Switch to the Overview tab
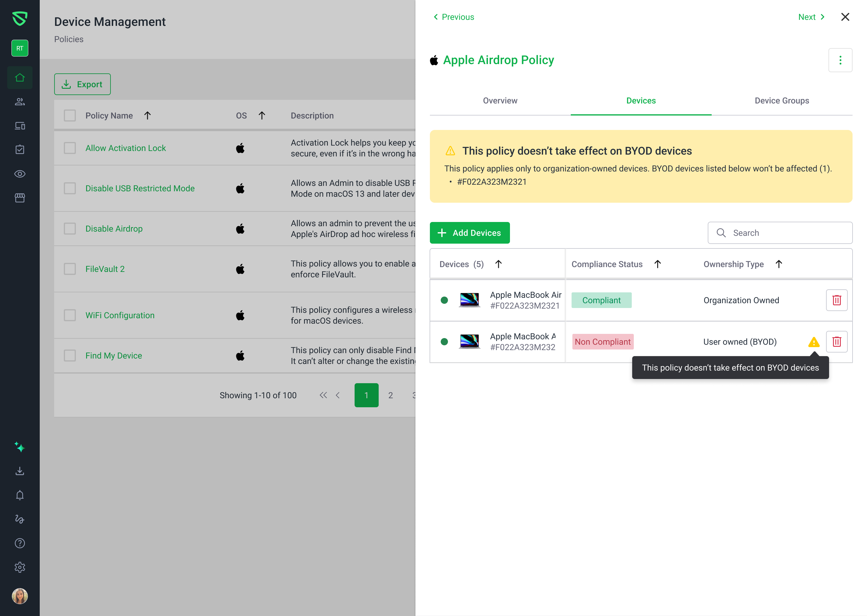The width and height of the screenshot is (867, 616). (x=499, y=100)
